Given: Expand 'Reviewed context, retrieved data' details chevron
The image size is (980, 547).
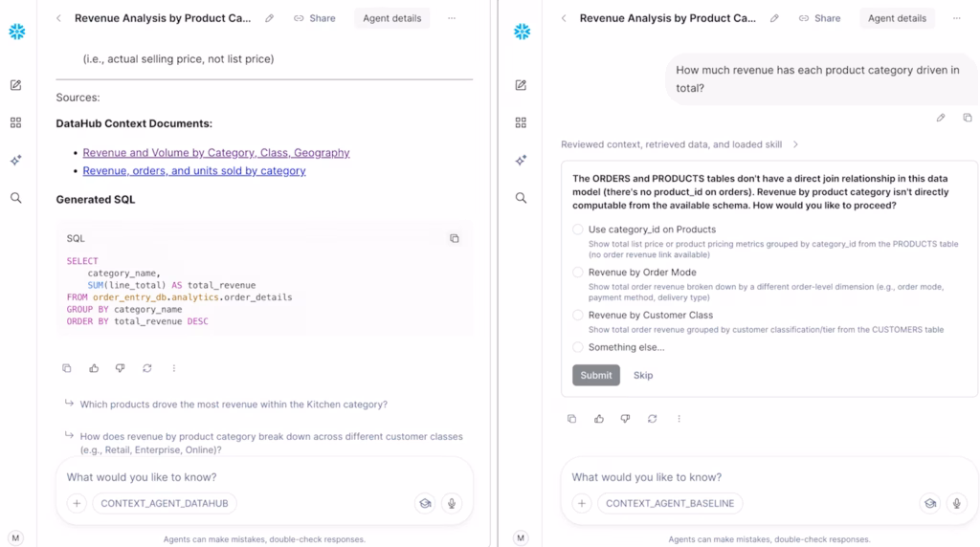Looking at the screenshot, I should [795, 144].
